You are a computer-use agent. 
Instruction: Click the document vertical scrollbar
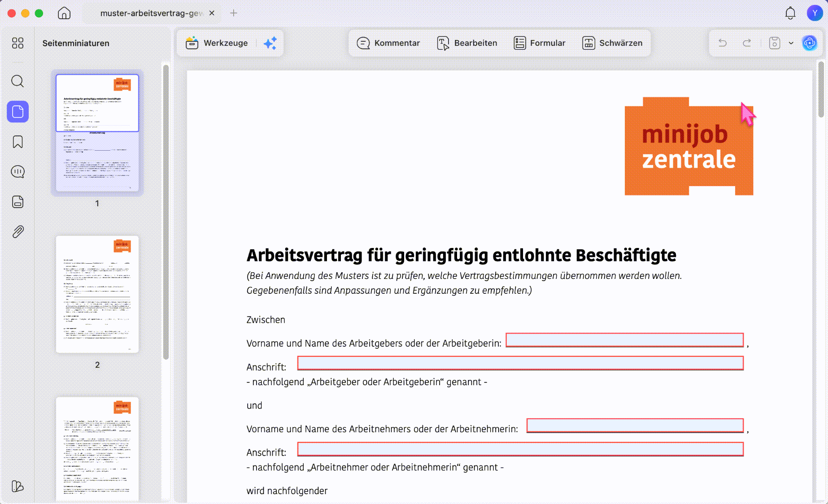pos(821,89)
